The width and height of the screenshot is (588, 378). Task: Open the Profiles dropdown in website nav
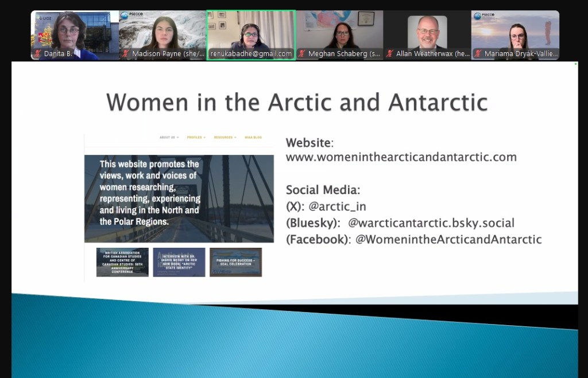coord(196,138)
